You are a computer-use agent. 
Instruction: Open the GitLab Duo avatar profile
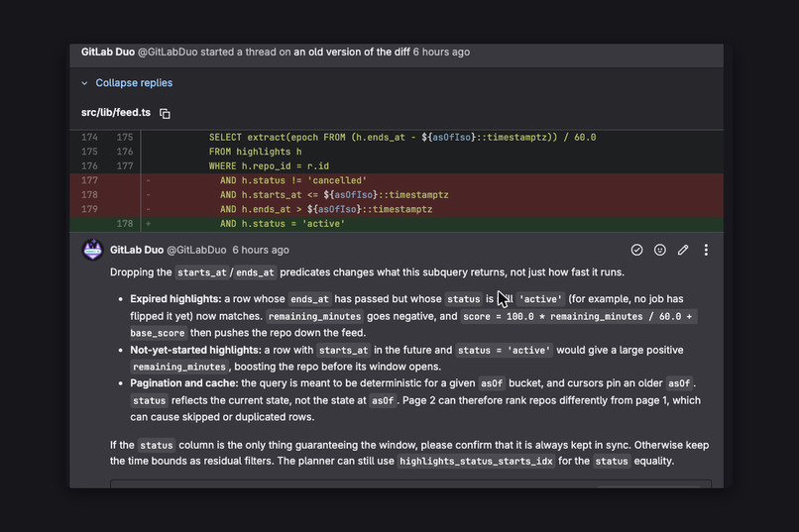coord(93,250)
